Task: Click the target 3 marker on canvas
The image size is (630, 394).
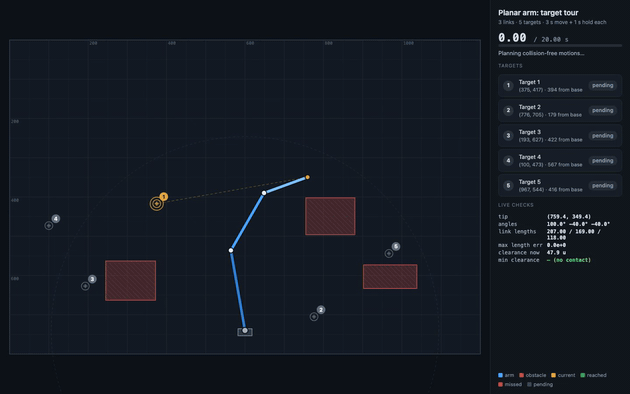Action: point(85,286)
